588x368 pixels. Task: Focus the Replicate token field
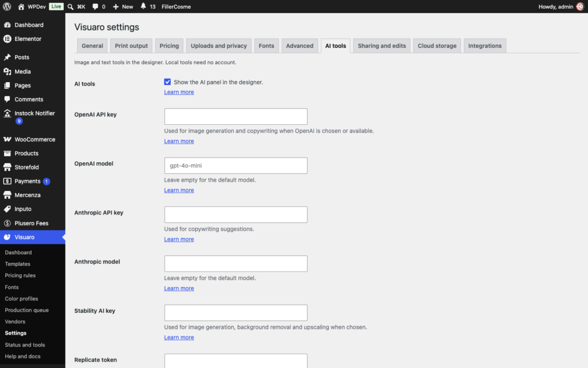click(236, 361)
